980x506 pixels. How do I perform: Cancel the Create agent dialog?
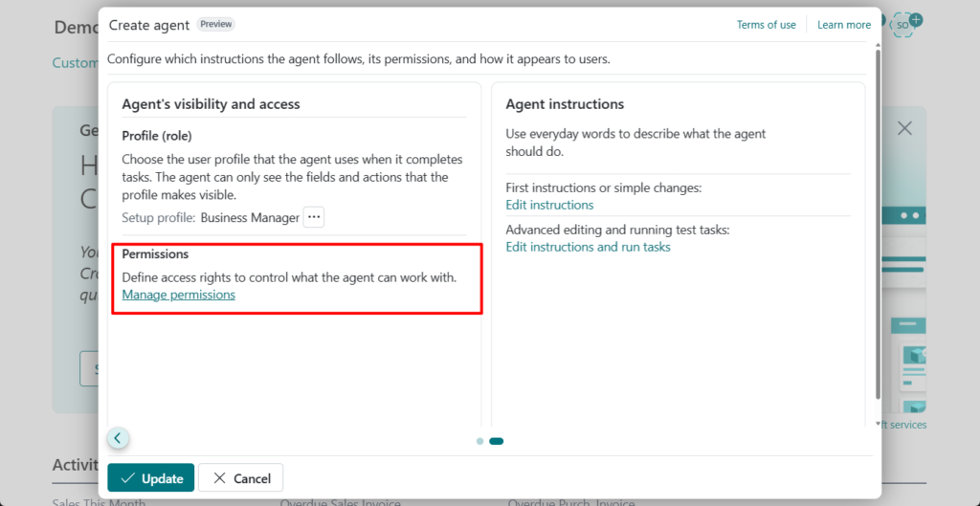(x=241, y=478)
